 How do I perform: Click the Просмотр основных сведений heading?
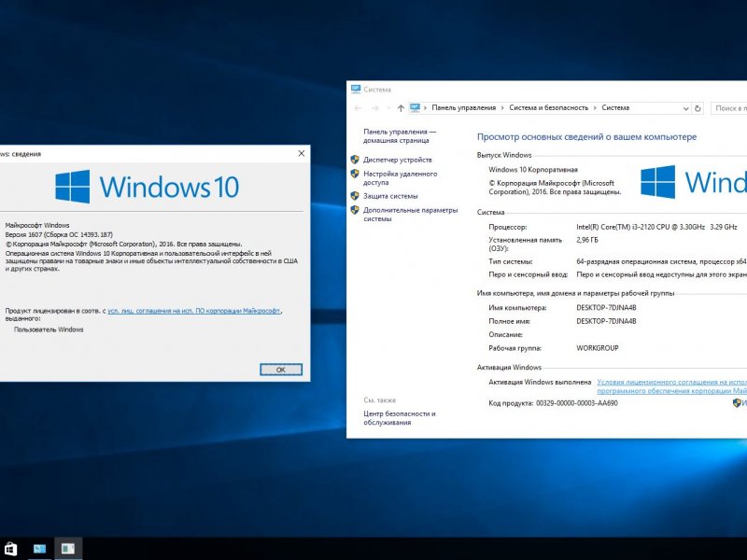[587, 137]
